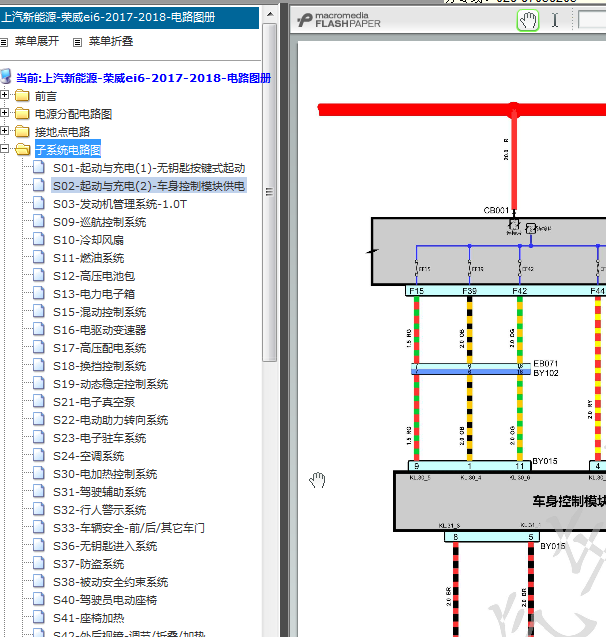Open the 电源分配电路图 folder label
606x637 pixels.
(x=73, y=114)
